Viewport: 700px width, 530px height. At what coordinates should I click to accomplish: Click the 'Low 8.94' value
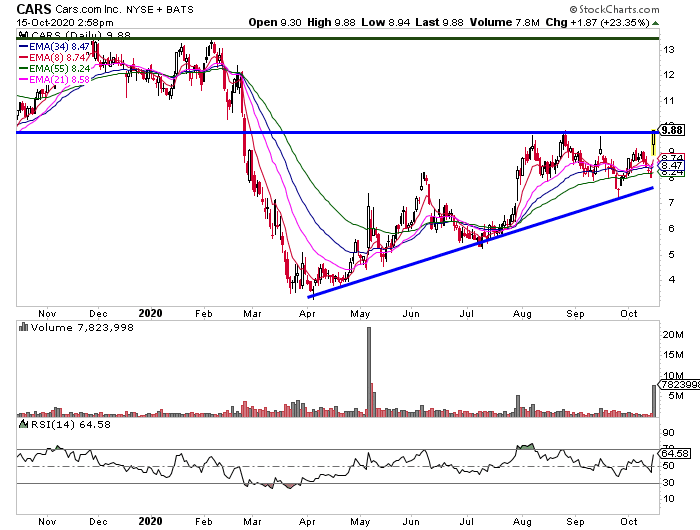point(385,22)
